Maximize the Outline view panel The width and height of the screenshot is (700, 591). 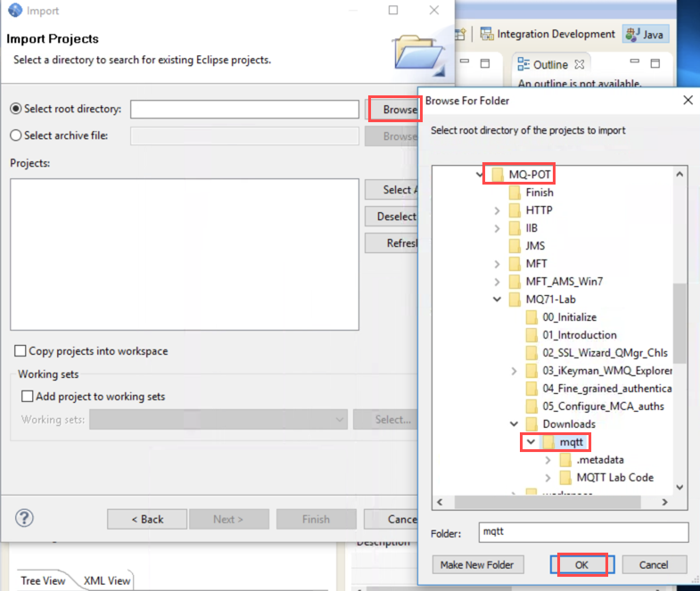(x=655, y=63)
